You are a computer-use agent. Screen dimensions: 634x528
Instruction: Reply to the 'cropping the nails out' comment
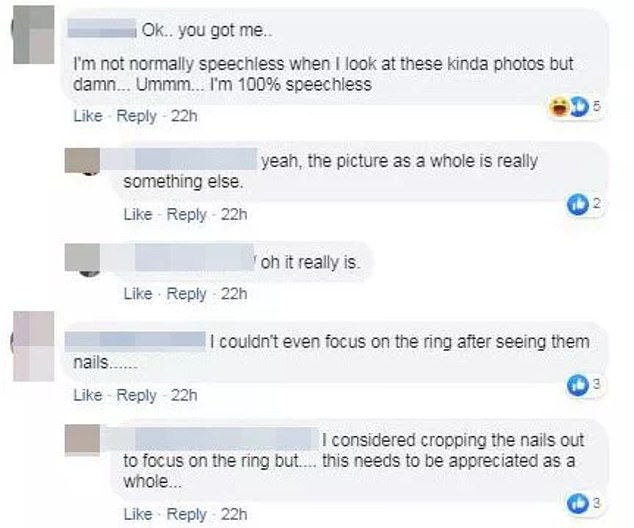click(x=186, y=514)
